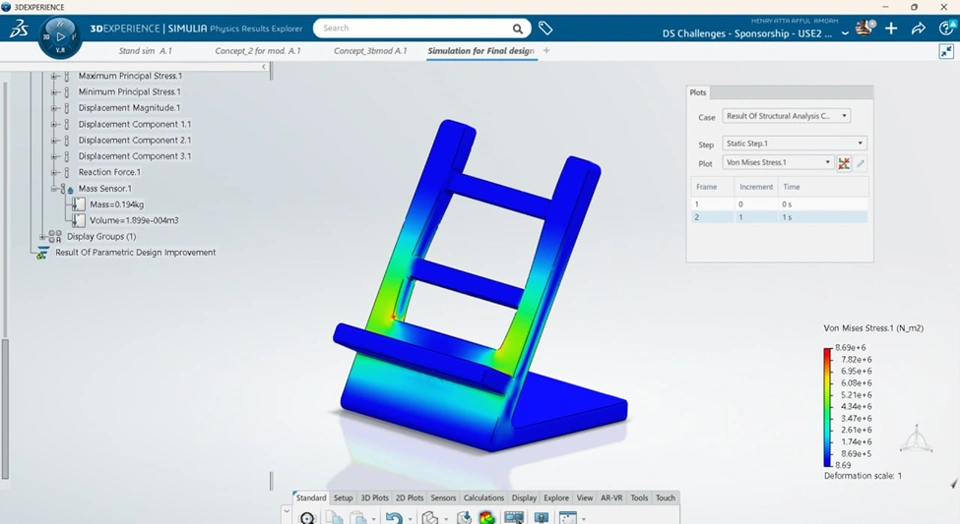Click the copy toolbar icon

coord(334,518)
